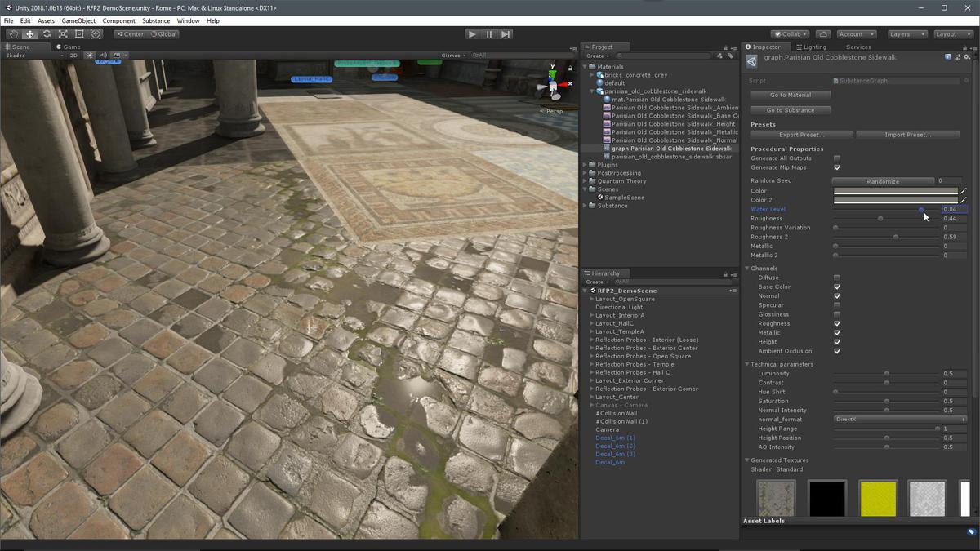
Task: Toggle the Base Color channel checkbox
Action: [837, 287]
